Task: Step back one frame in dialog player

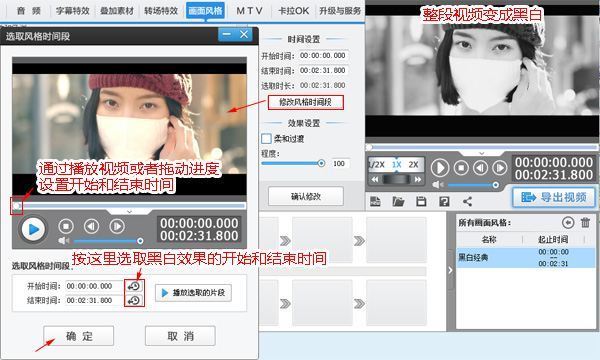Action: (91, 226)
